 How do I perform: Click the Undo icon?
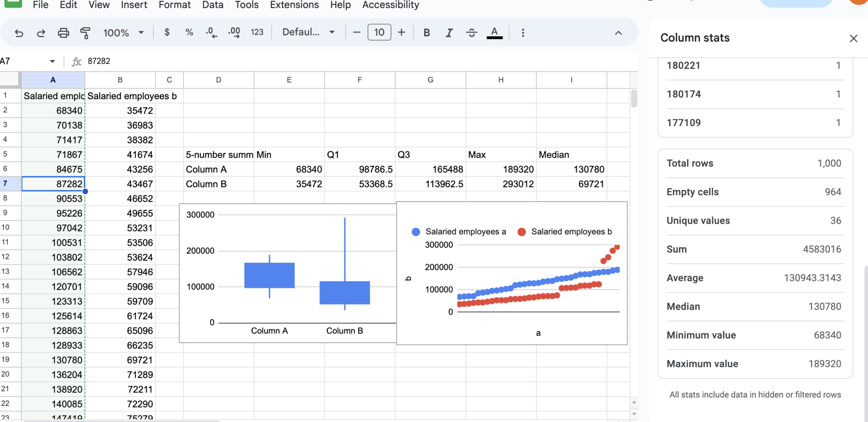tap(19, 32)
